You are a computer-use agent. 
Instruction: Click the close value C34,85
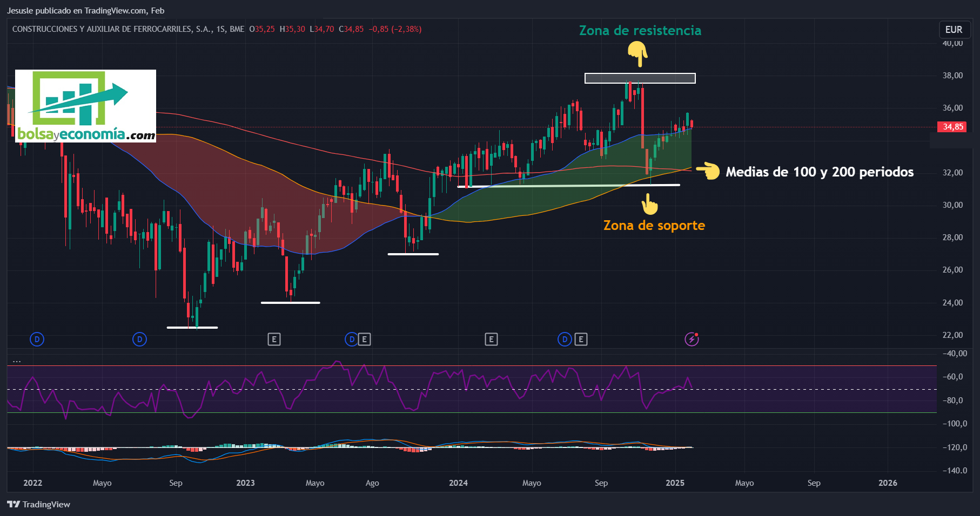coord(352,29)
